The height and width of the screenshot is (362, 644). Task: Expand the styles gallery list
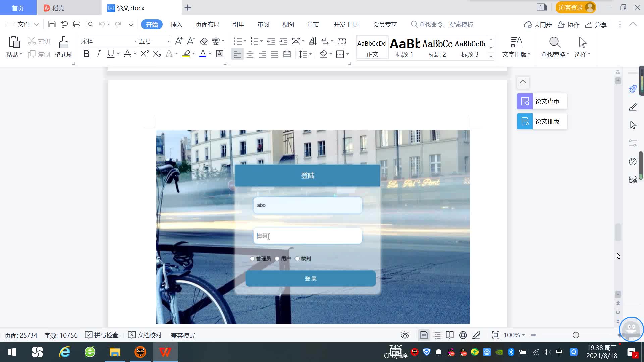(x=491, y=56)
